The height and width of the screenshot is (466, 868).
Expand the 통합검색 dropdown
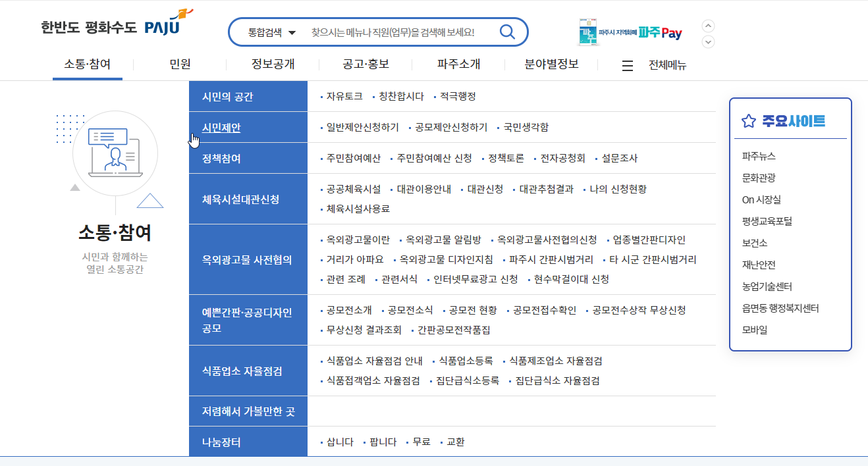(272, 32)
